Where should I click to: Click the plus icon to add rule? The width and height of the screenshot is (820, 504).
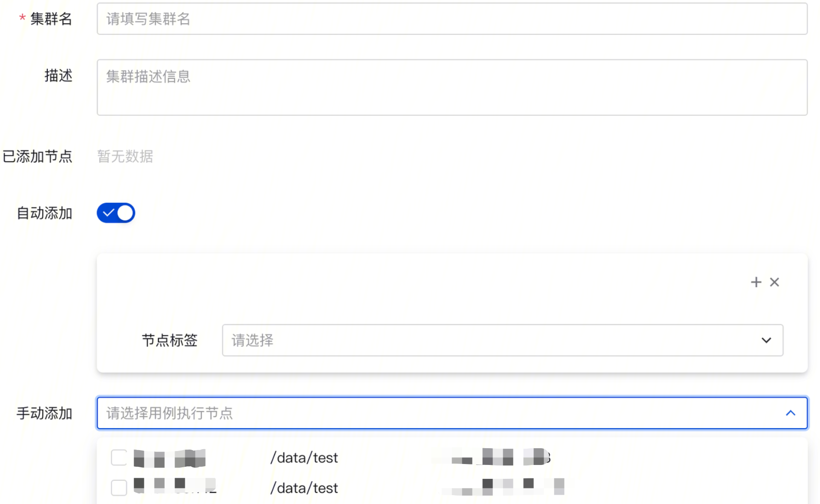[756, 282]
